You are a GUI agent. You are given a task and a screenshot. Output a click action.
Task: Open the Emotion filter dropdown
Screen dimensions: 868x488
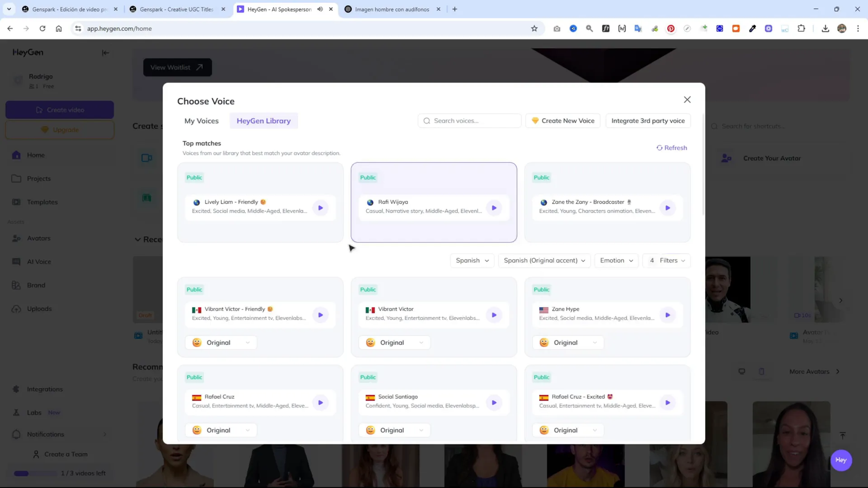[x=616, y=260]
